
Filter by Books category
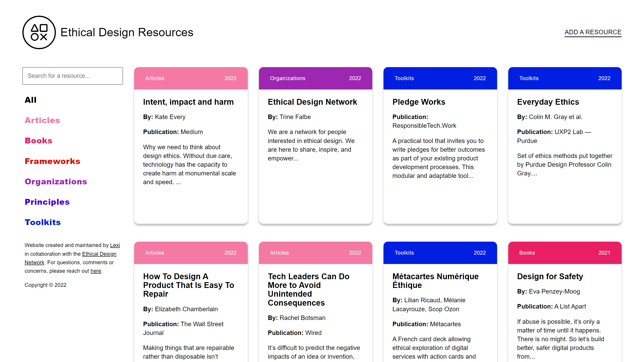click(38, 141)
